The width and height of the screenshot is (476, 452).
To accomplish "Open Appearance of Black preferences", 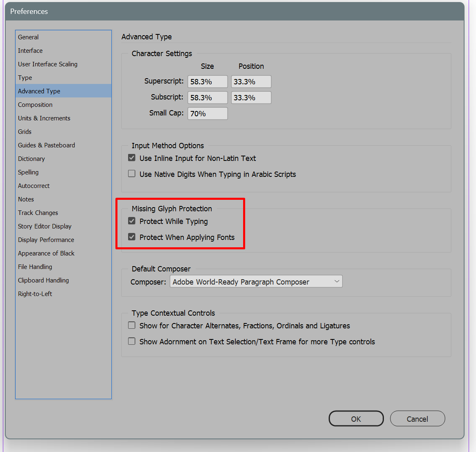I will [x=63, y=253].
